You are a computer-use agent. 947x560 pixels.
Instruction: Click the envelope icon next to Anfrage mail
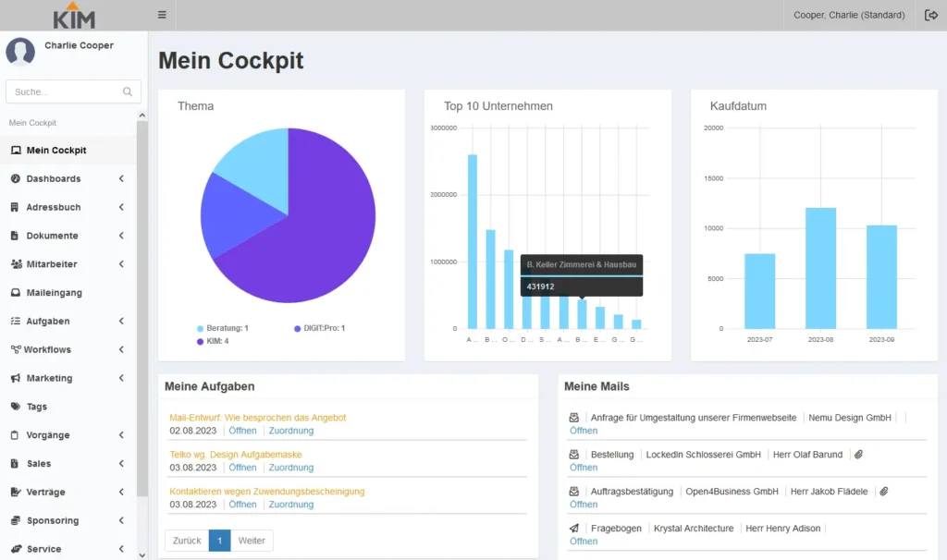pos(573,417)
